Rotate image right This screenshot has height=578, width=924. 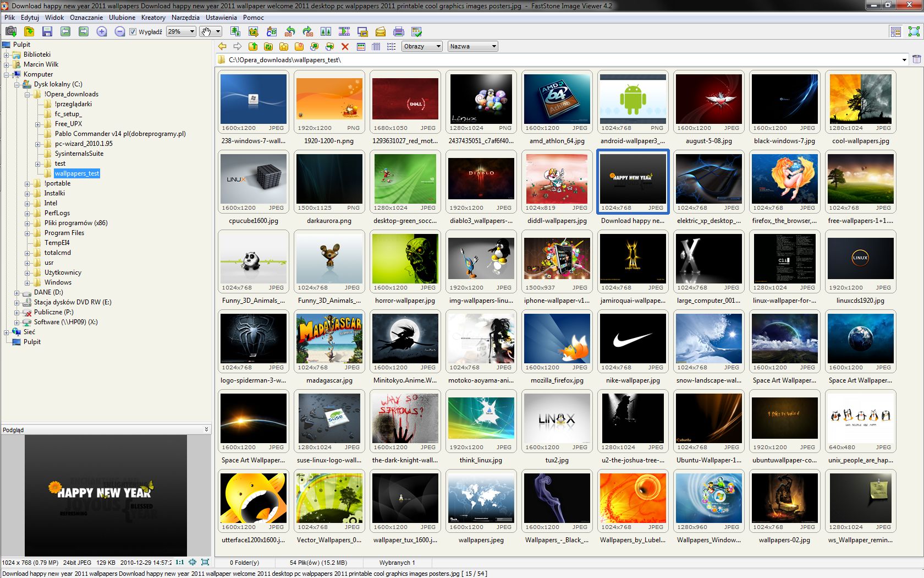tap(308, 32)
